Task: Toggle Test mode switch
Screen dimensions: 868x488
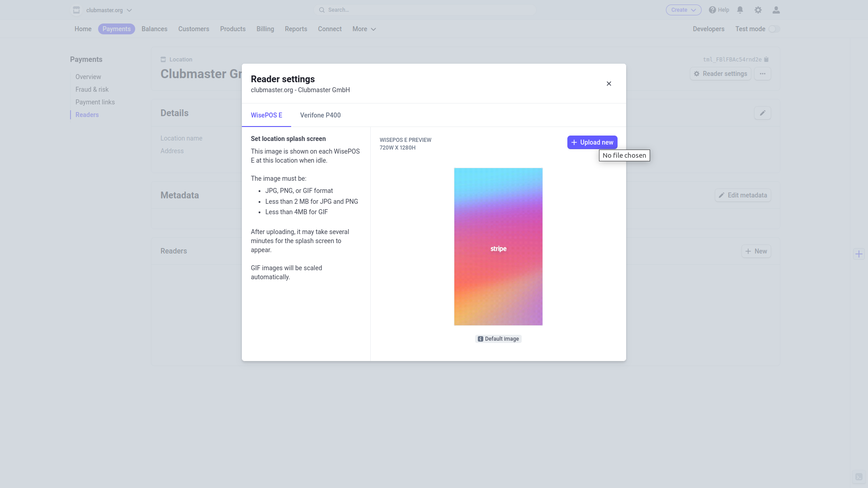Action: coord(774,29)
